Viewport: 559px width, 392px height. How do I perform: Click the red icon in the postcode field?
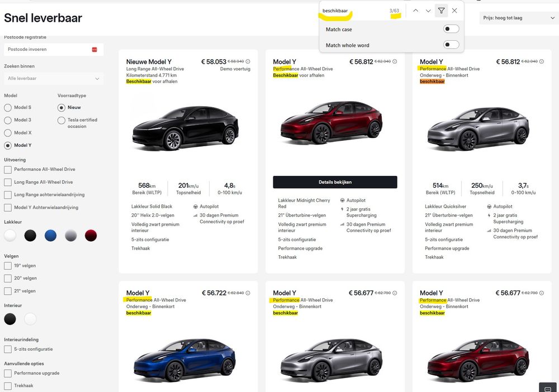[94, 50]
